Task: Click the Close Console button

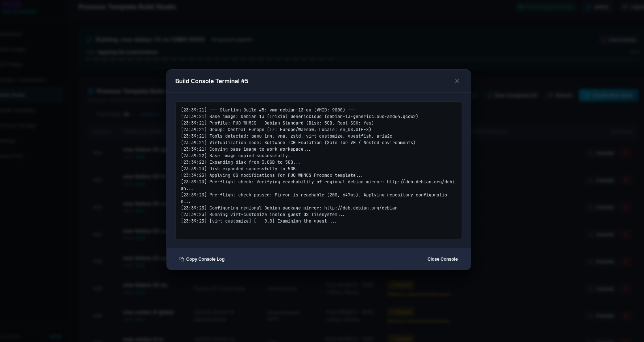Action: pyautogui.click(x=442, y=259)
